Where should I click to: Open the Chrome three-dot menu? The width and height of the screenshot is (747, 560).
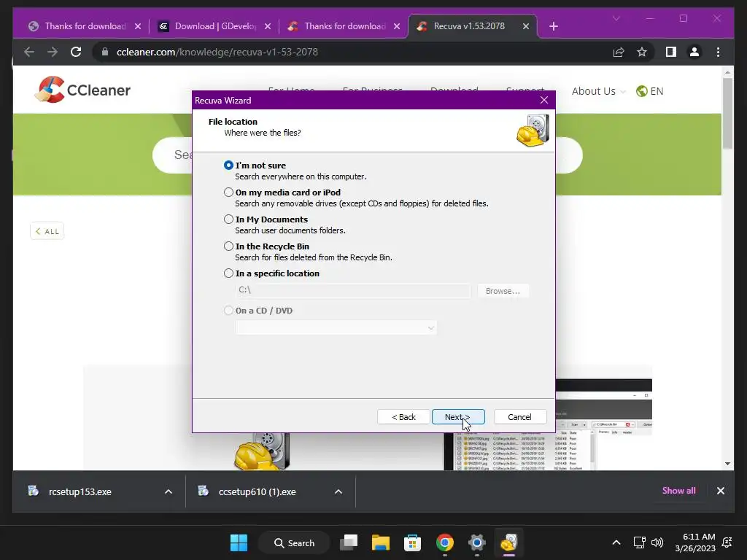[718, 52]
